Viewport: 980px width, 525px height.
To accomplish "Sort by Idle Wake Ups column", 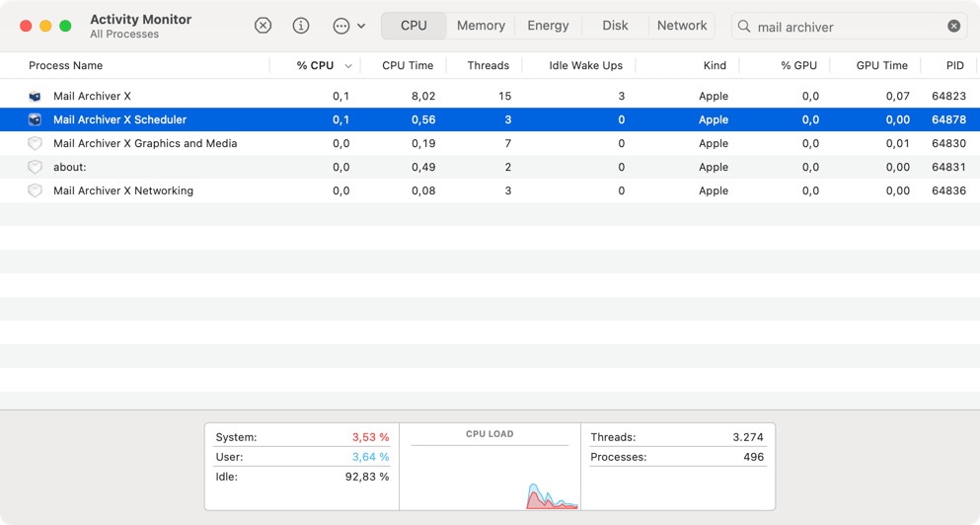I will coord(585,65).
